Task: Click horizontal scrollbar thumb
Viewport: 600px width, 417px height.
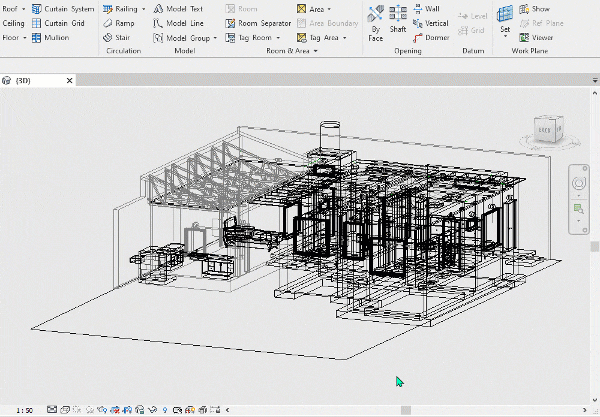Action: [x=406, y=410]
